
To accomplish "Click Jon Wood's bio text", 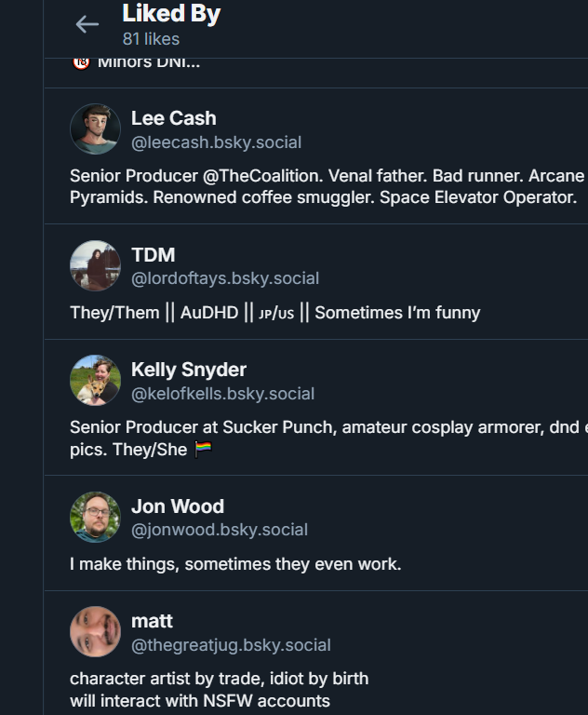I will pos(235,564).
